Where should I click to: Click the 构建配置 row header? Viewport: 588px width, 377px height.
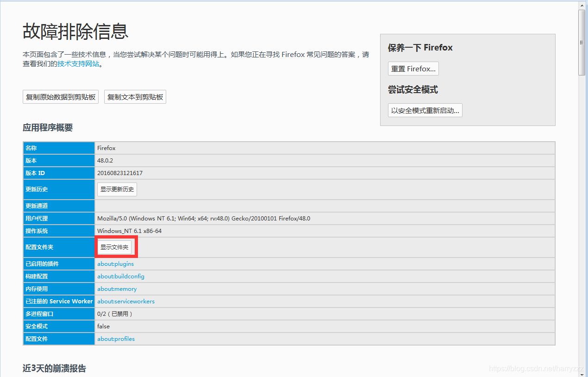point(59,276)
